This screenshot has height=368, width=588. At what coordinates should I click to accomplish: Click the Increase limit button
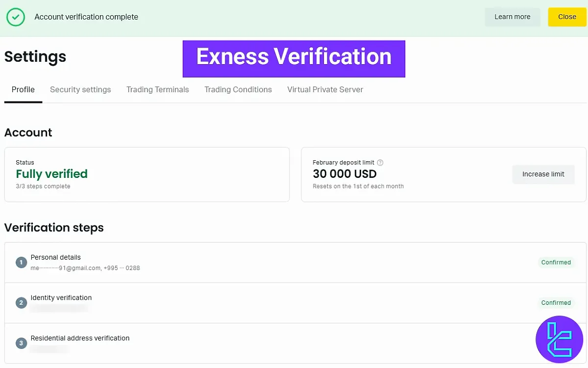(x=543, y=174)
